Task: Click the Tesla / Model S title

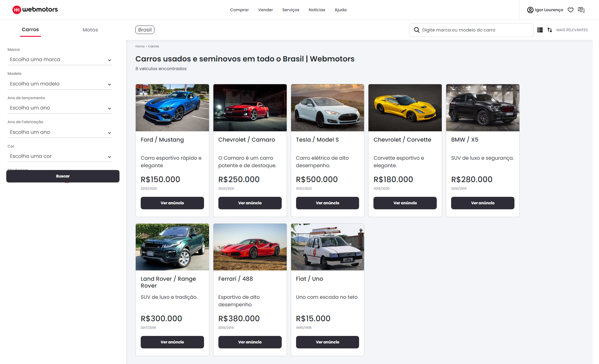Action: pyautogui.click(x=317, y=140)
